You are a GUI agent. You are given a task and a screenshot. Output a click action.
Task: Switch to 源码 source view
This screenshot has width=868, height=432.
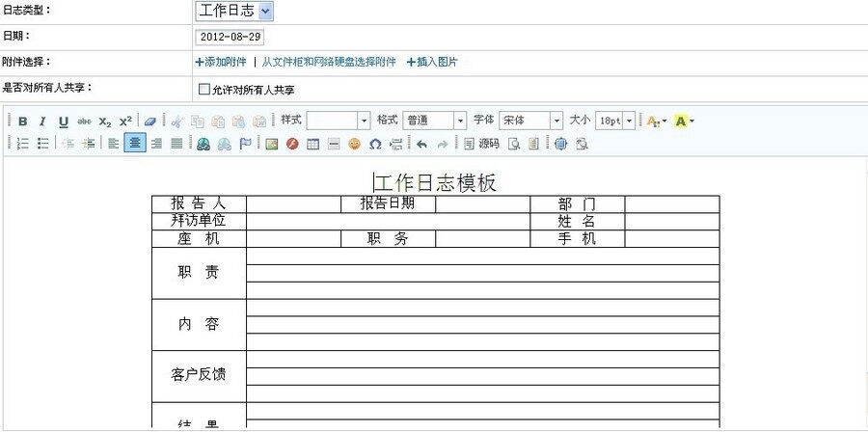[482, 144]
